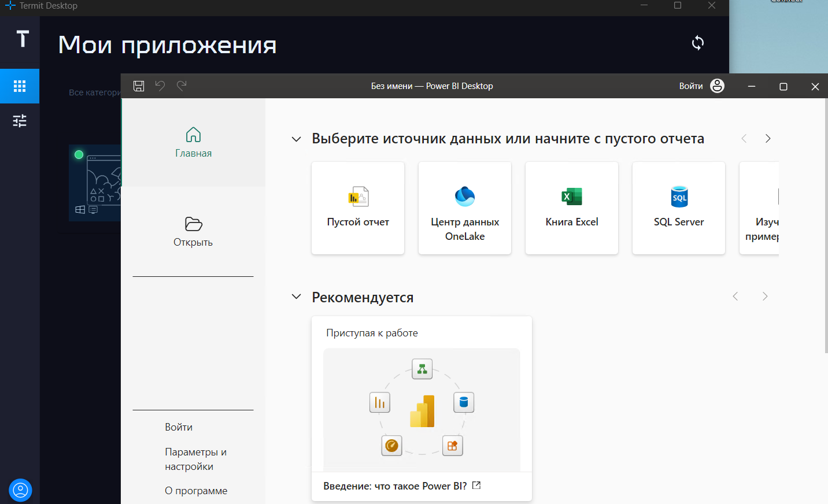
Task: Open the Открыть section in sidebar
Action: 193,232
